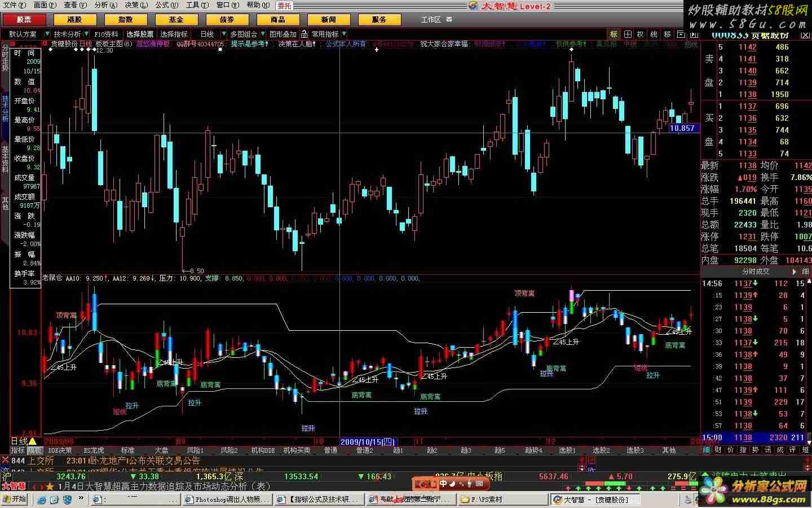
Task: Click 选择指标 in the toolbar
Action: [x=174, y=34]
